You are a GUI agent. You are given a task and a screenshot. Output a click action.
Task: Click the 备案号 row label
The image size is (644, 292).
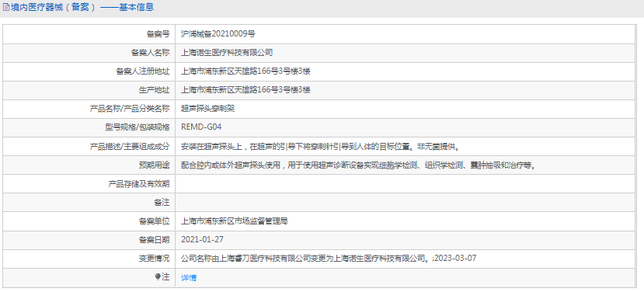point(158,34)
